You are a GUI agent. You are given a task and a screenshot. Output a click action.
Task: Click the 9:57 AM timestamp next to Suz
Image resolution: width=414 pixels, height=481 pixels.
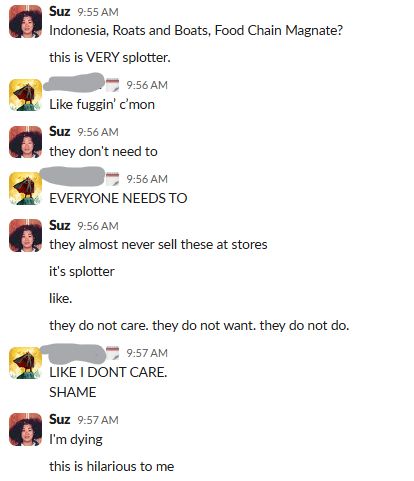[x=98, y=420]
